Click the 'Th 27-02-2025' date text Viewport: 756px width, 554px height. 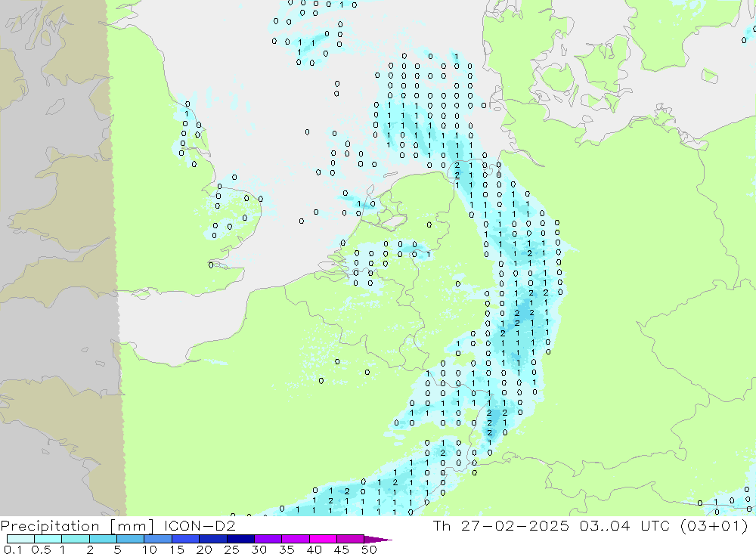[500, 525]
